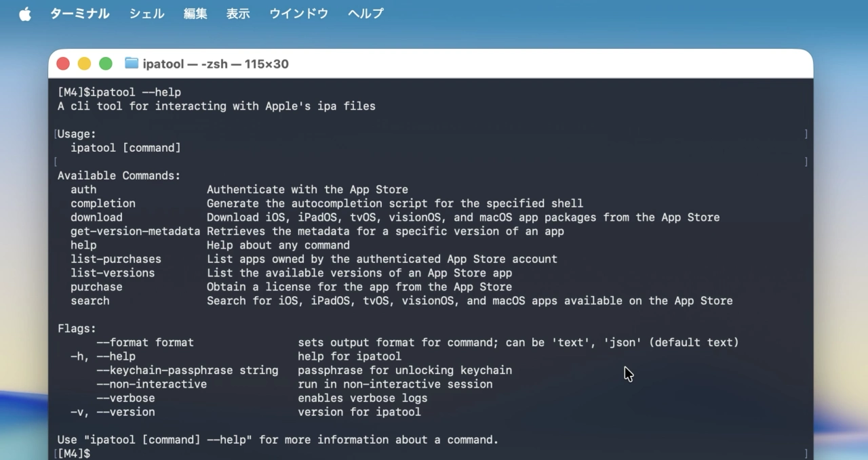Click the green zoom window button
This screenshot has height=460, width=868.
pyautogui.click(x=106, y=64)
